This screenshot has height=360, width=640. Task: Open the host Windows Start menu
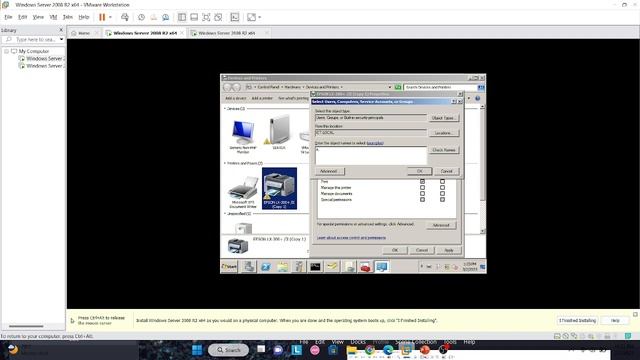197,350
